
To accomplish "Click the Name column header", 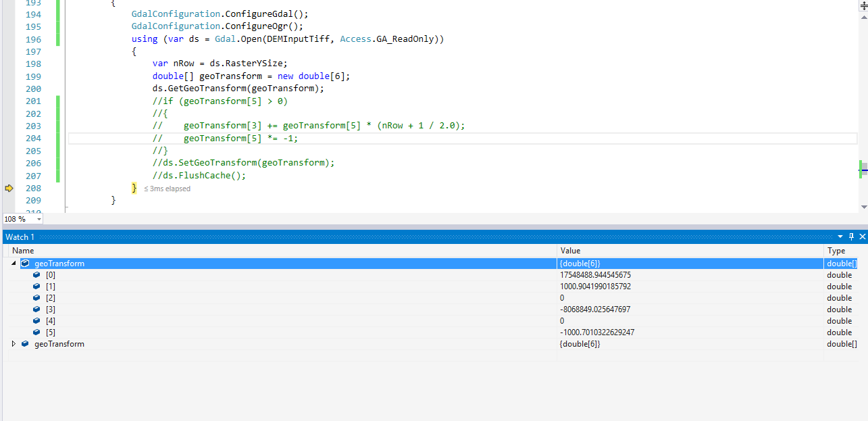I will [x=23, y=250].
